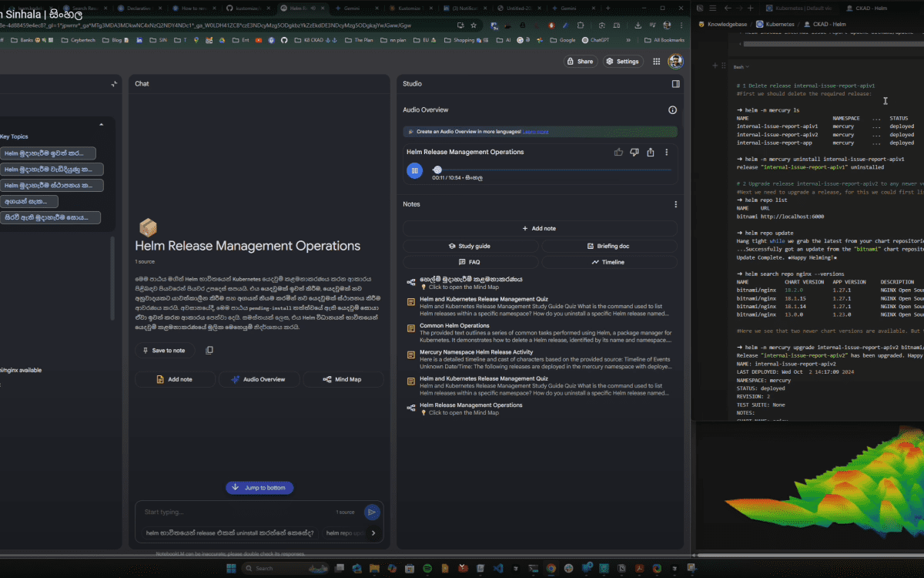Open the Google account avatar menu
This screenshot has height=578, width=924.
click(675, 61)
